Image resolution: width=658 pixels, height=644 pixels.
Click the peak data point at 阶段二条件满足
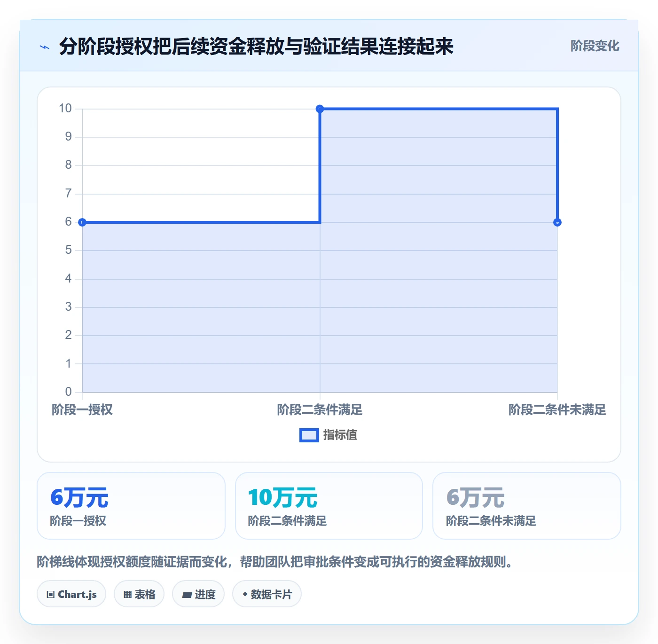pos(320,109)
